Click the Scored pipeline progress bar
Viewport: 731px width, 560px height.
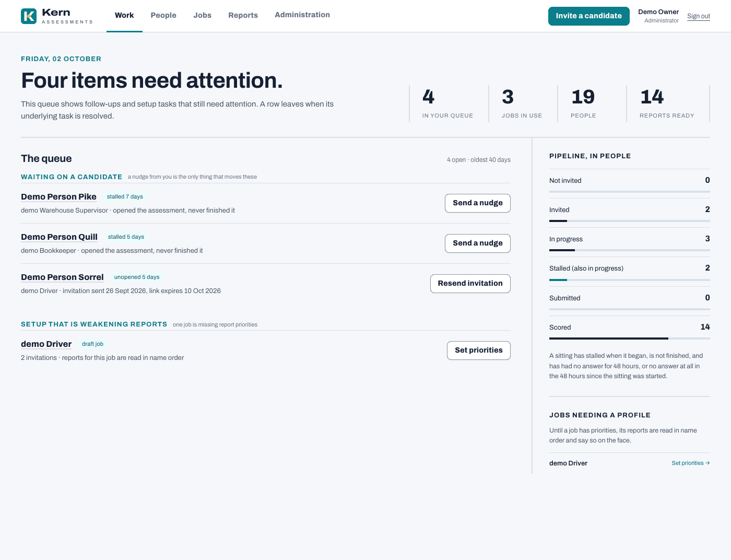tap(630, 339)
